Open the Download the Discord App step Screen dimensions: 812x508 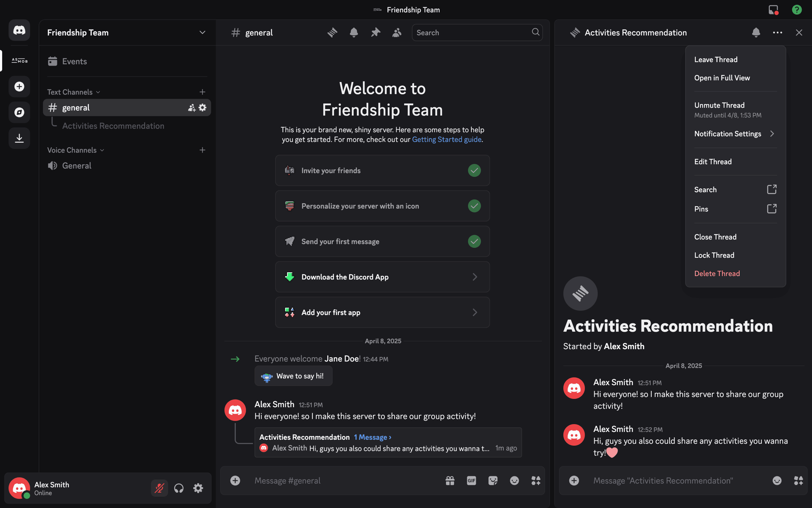click(x=382, y=277)
